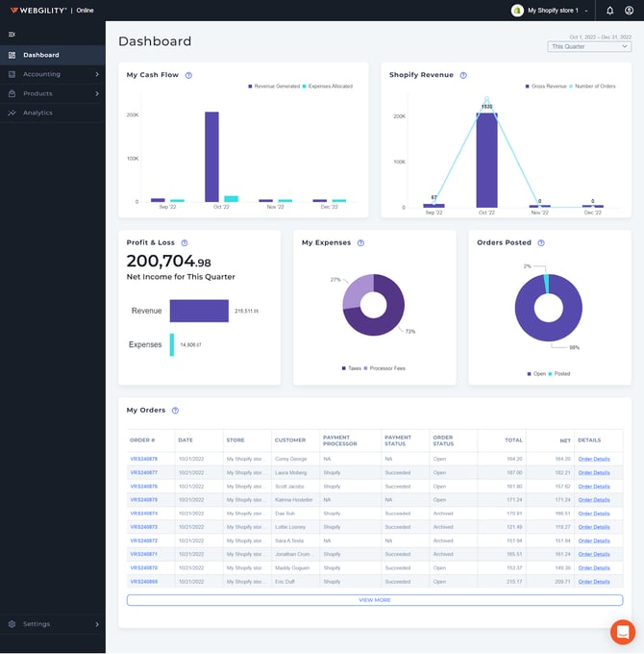The image size is (644, 654).
Task: Click the help icon beside My Expenses
Action: pyautogui.click(x=360, y=243)
